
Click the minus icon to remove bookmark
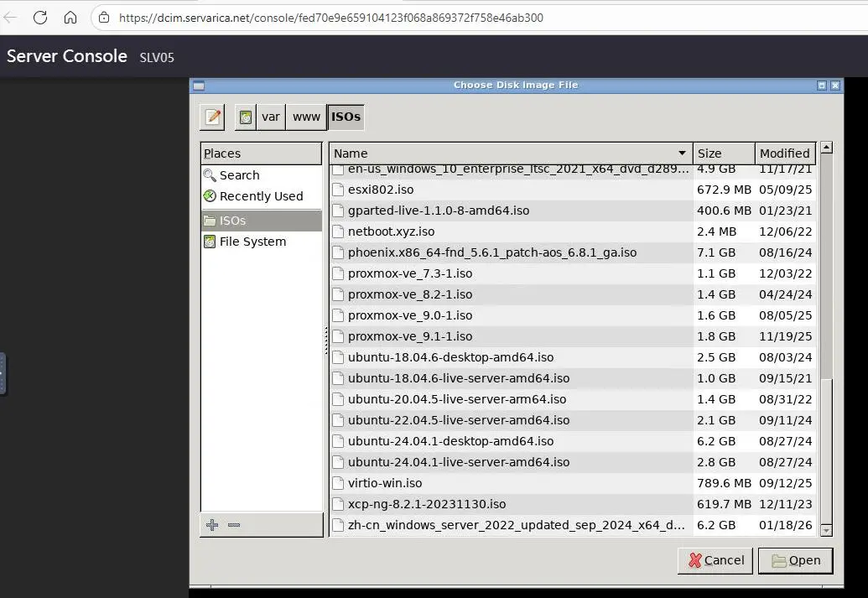point(234,525)
